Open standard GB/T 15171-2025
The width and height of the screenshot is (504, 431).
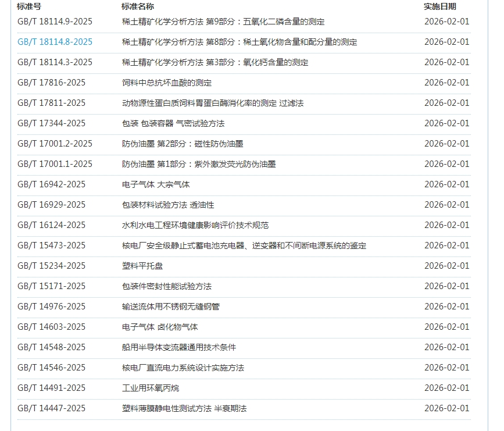click(x=51, y=286)
